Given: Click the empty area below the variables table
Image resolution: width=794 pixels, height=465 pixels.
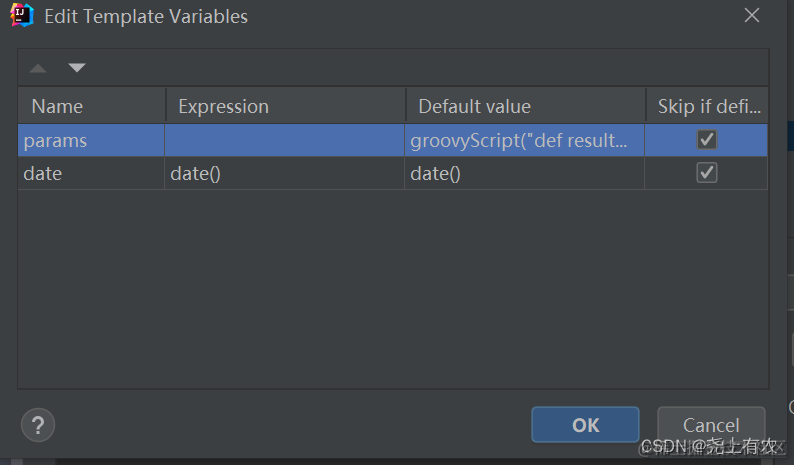Looking at the screenshot, I should pos(392,290).
